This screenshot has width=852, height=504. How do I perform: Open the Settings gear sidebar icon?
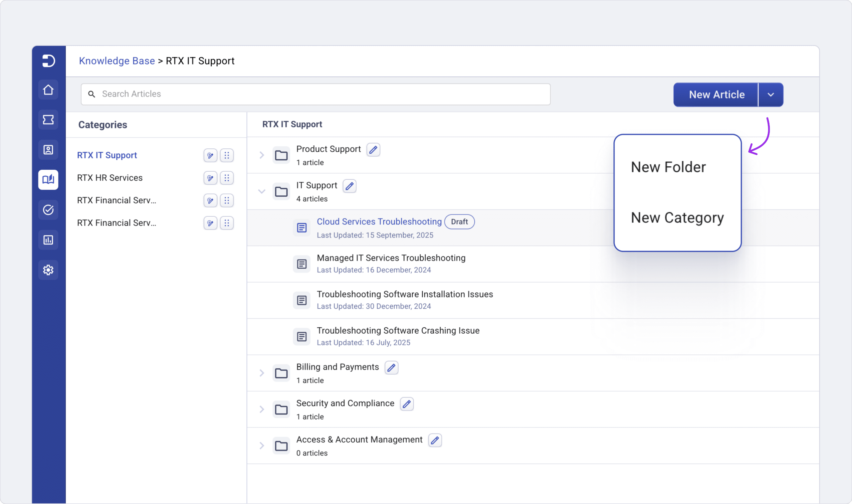click(x=48, y=270)
